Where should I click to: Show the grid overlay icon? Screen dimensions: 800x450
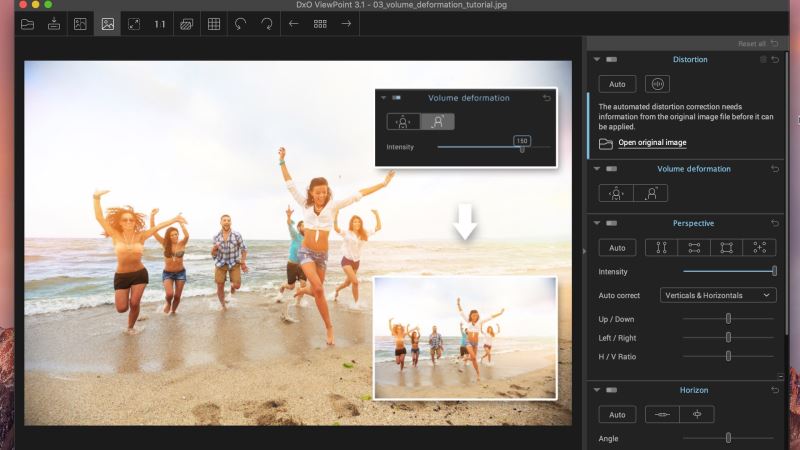pos(214,24)
